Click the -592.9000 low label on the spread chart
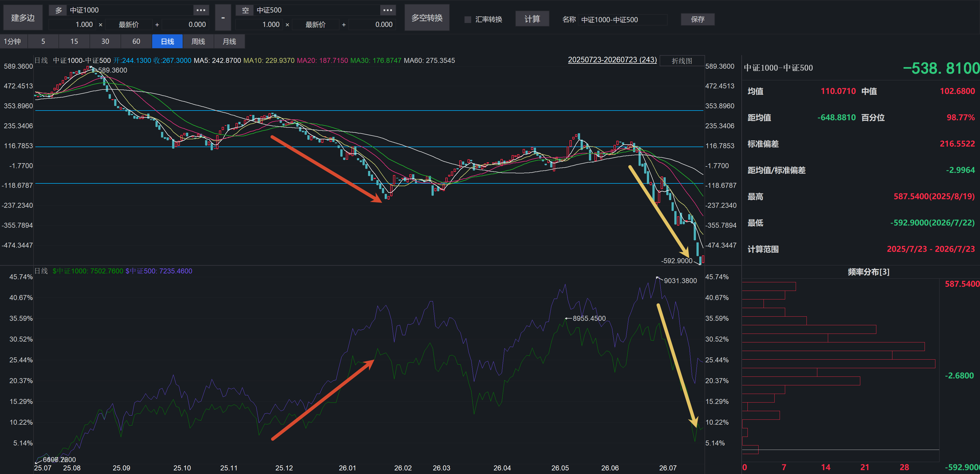The image size is (980, 474). 677,261
